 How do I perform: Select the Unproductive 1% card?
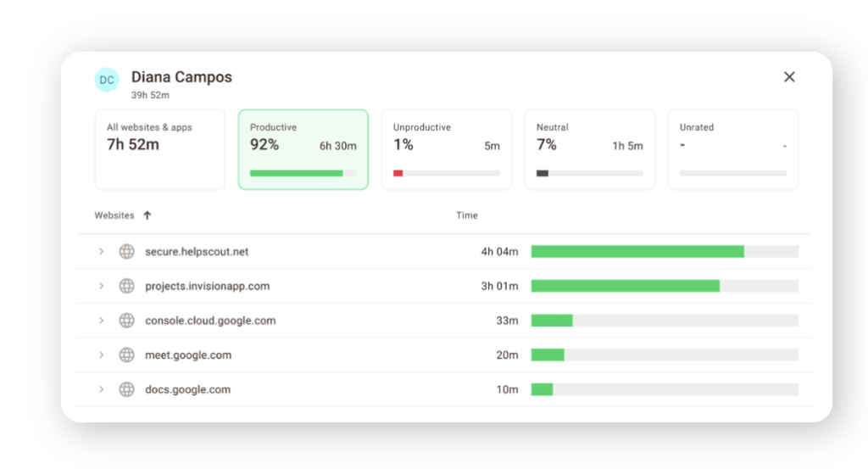(447, 149)
